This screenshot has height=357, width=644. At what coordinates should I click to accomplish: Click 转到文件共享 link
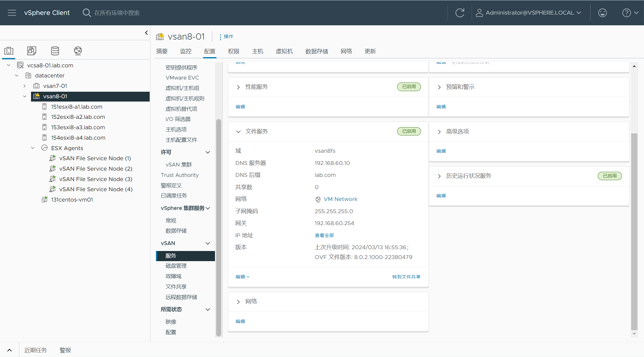pos(406,277)
